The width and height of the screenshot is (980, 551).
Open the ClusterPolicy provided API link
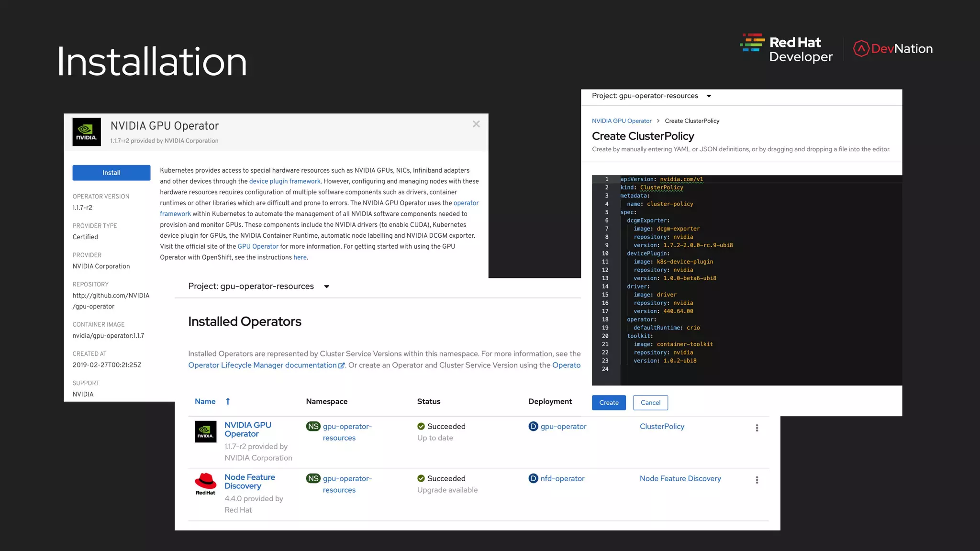pos(662,427)
